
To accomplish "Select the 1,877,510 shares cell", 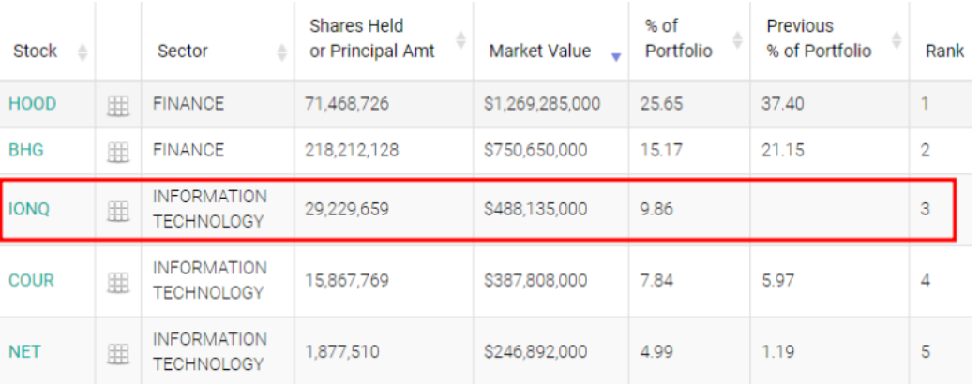I will [342, 351].
